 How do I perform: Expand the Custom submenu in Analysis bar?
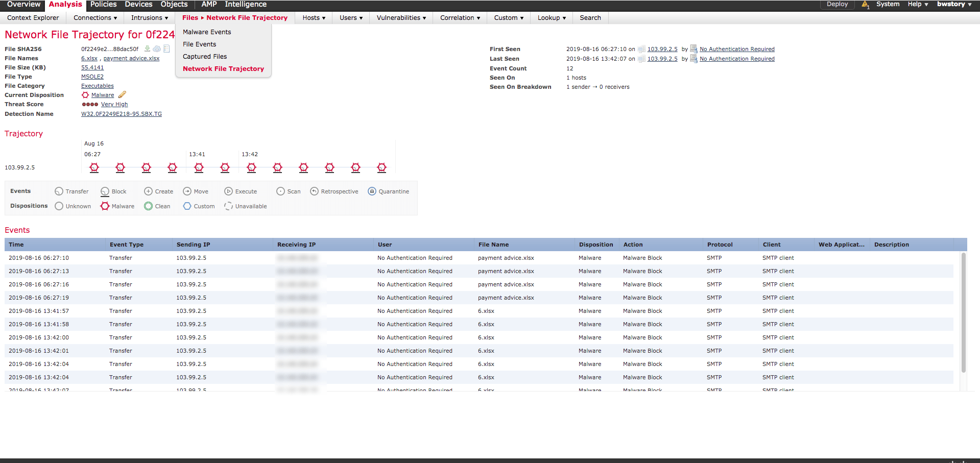click(509, 18)
